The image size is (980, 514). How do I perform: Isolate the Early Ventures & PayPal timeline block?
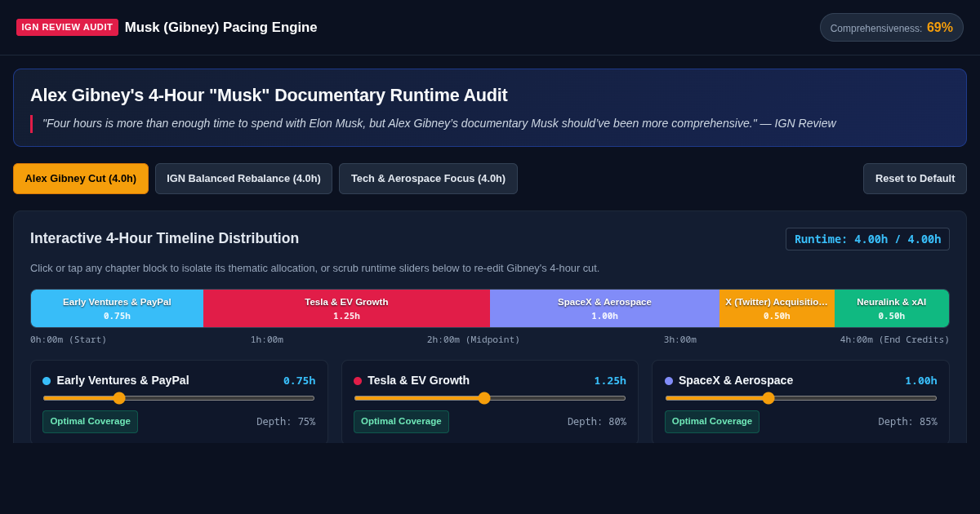click(x=117, y=308)
